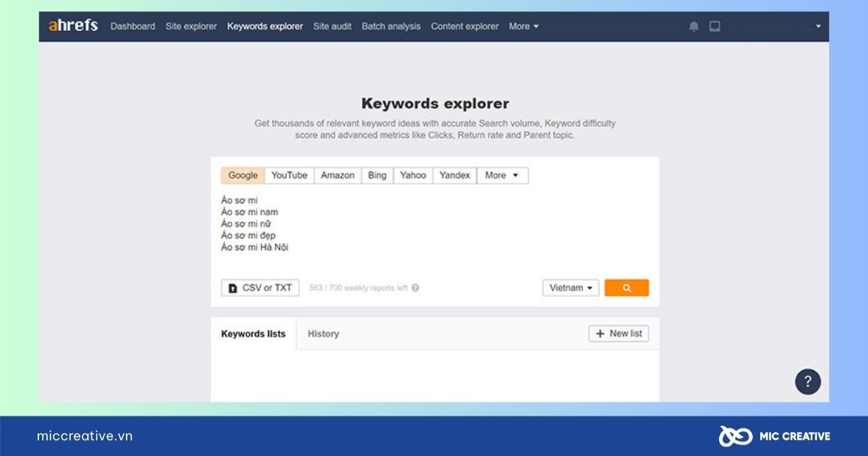Switch to the History tab
868x456 pixels.
[323, 334]
